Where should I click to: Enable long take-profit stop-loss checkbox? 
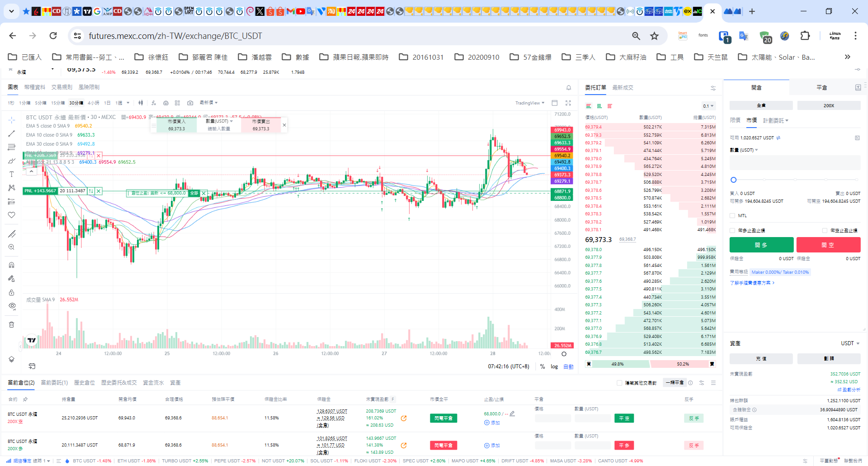732,230
